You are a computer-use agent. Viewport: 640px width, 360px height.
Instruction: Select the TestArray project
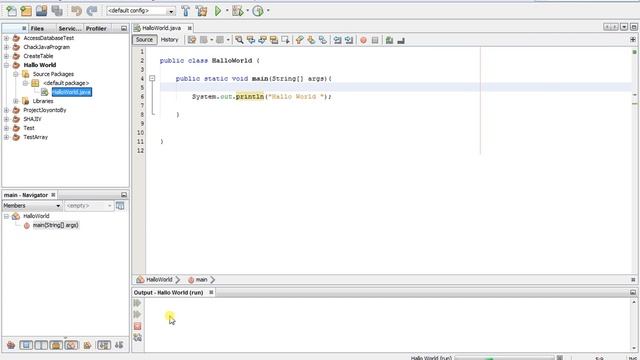pyautogui.click(x=36, y=137)
